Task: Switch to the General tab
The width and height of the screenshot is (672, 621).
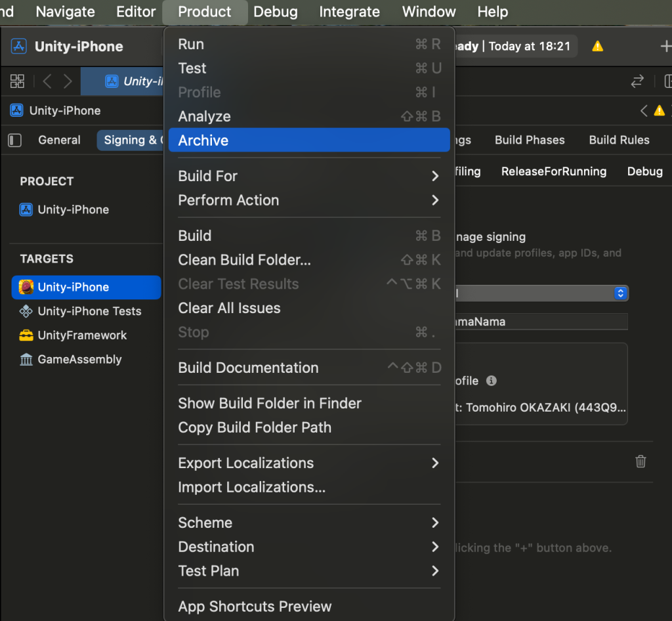Action: tap(59, 140)
